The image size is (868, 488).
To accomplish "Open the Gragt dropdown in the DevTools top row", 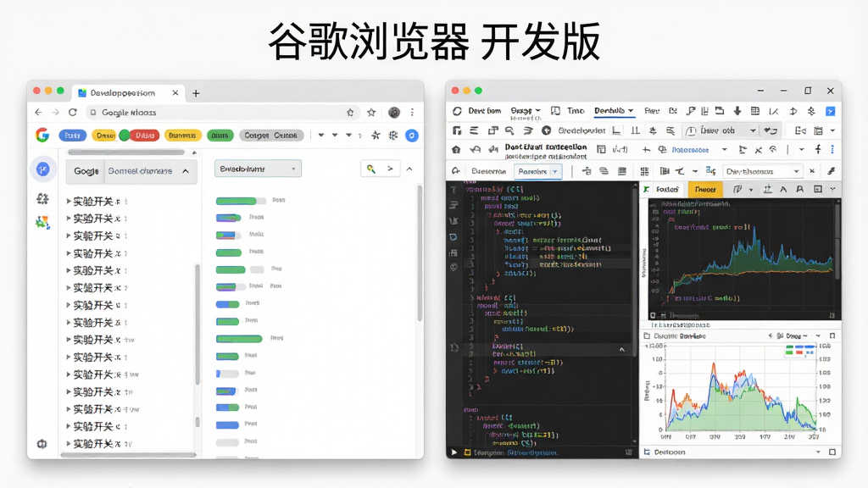I will [526, 111].
